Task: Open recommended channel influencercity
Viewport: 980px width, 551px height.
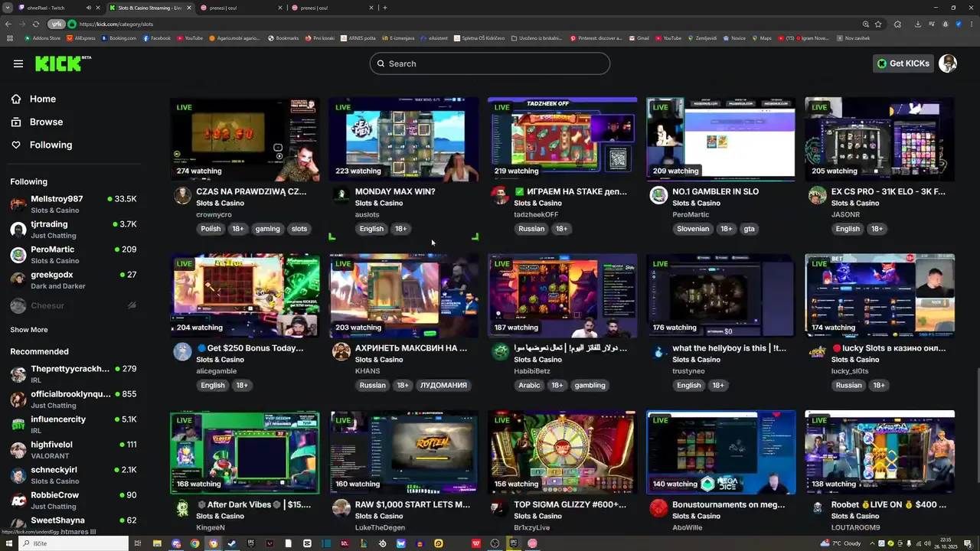Action: tap(73, 424)
